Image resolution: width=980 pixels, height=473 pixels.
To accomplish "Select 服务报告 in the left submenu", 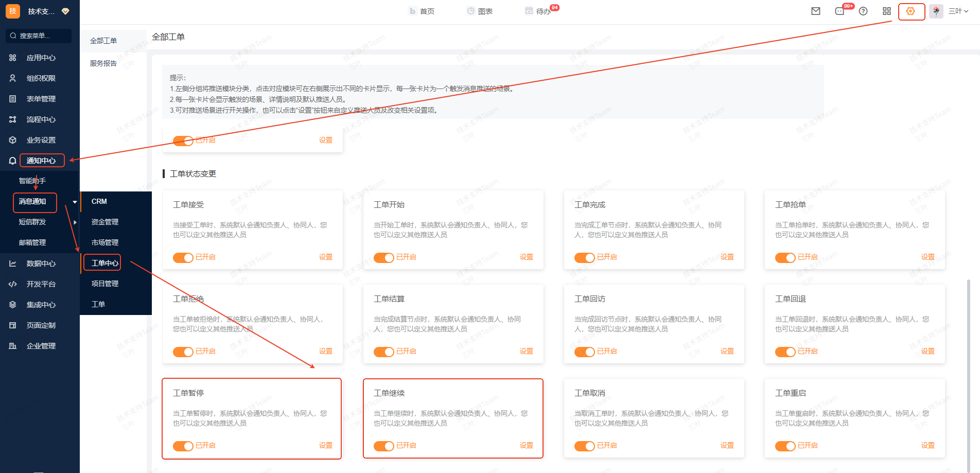I will pyautogui.click(x=103, y=63).
